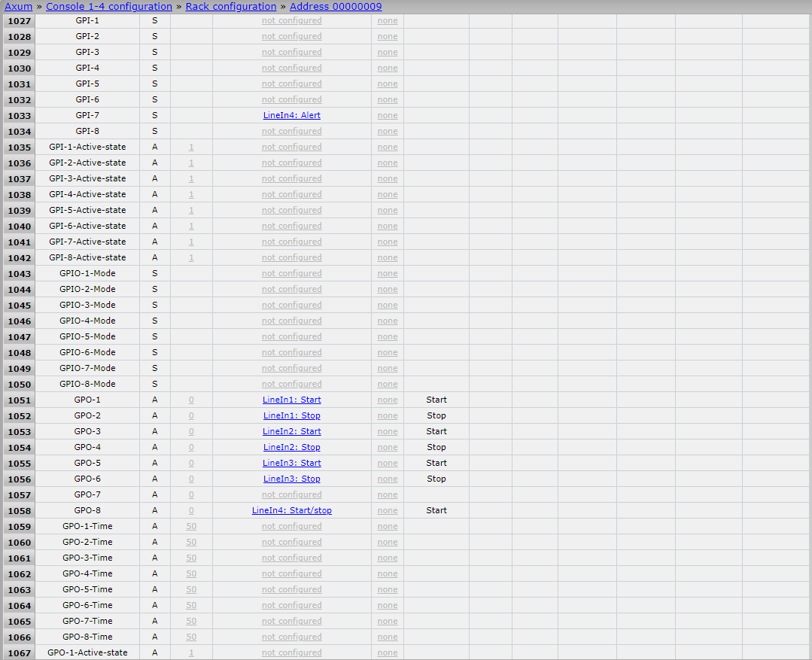Select the LineIn2: Start function link
The image size is (812, 660).
291,432
